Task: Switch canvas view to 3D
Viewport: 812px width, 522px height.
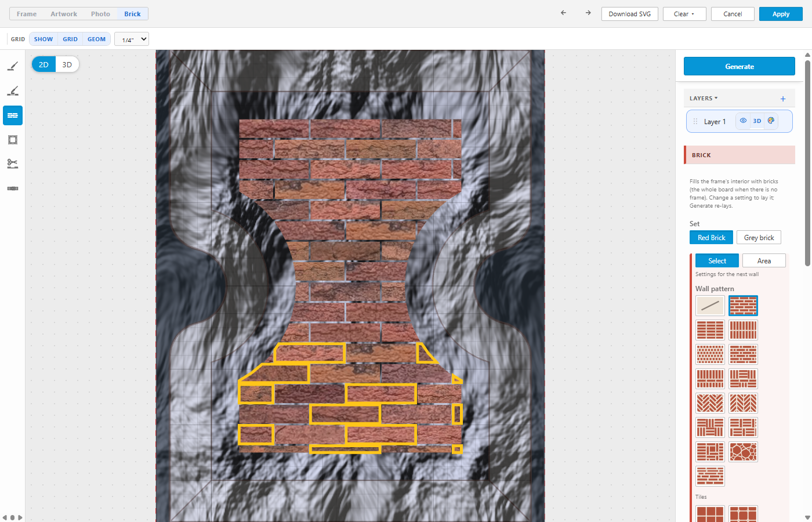Action: click(67, 64)
